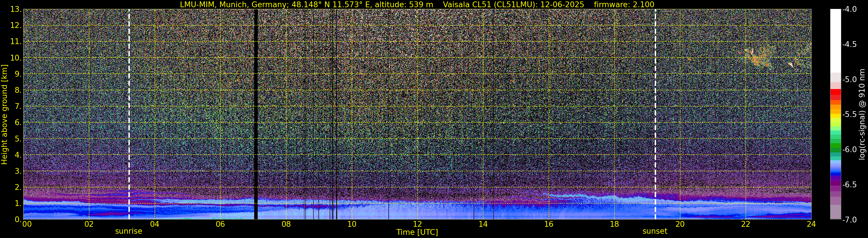Click the 'Height above ground [km]' axis label
The height and width of the screenshot is (238, 868).
4,114
